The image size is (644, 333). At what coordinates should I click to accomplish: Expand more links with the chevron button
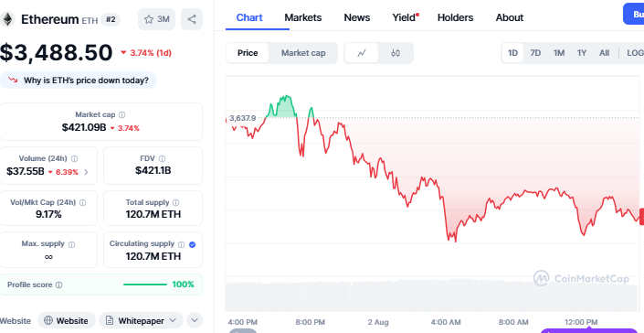coord(195,320)
